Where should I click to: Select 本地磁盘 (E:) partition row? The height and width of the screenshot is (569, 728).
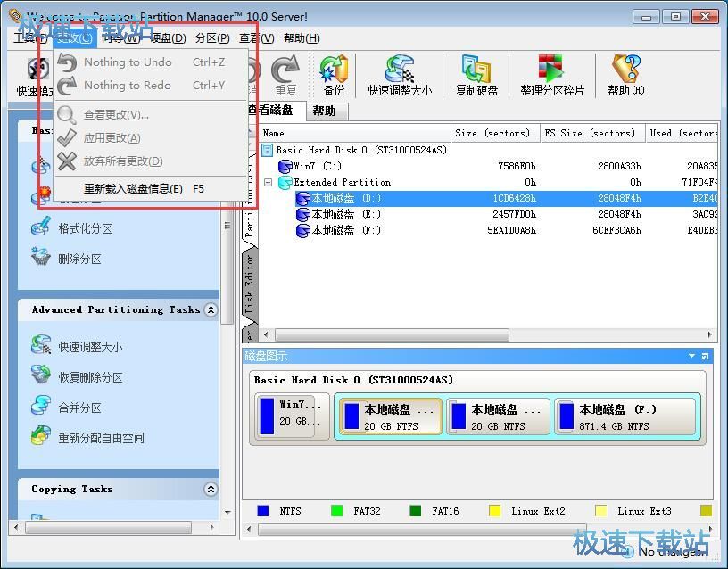tap(488, 214)
